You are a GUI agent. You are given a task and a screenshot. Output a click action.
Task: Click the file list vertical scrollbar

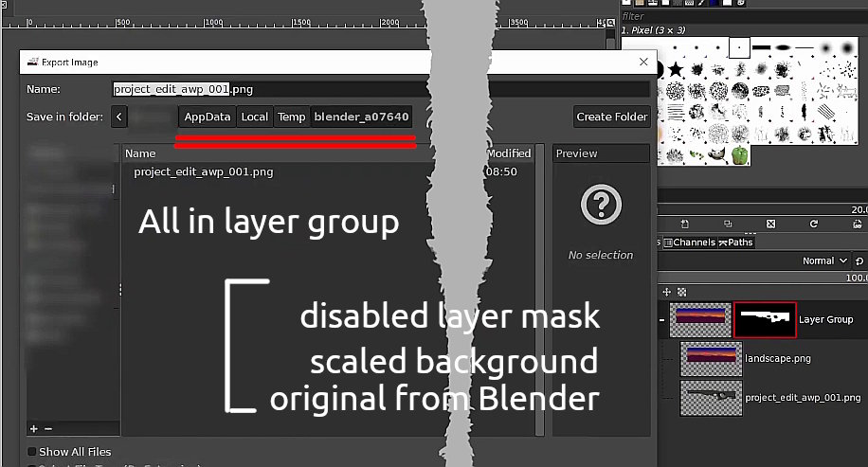tap(539, 290)
